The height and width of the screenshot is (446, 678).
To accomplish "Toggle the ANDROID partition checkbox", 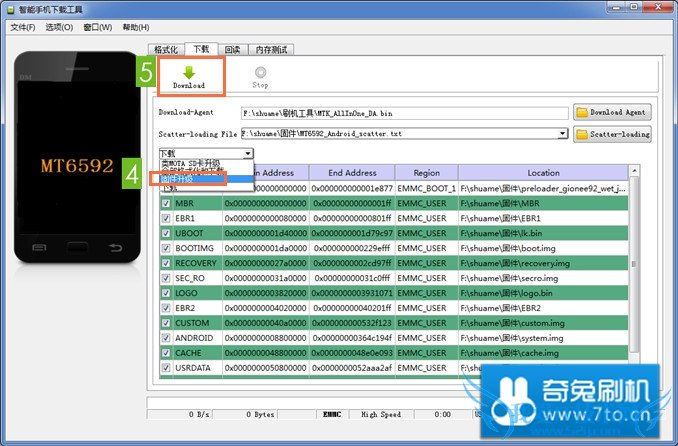I will pyautogui.click(x=166, y=338).
